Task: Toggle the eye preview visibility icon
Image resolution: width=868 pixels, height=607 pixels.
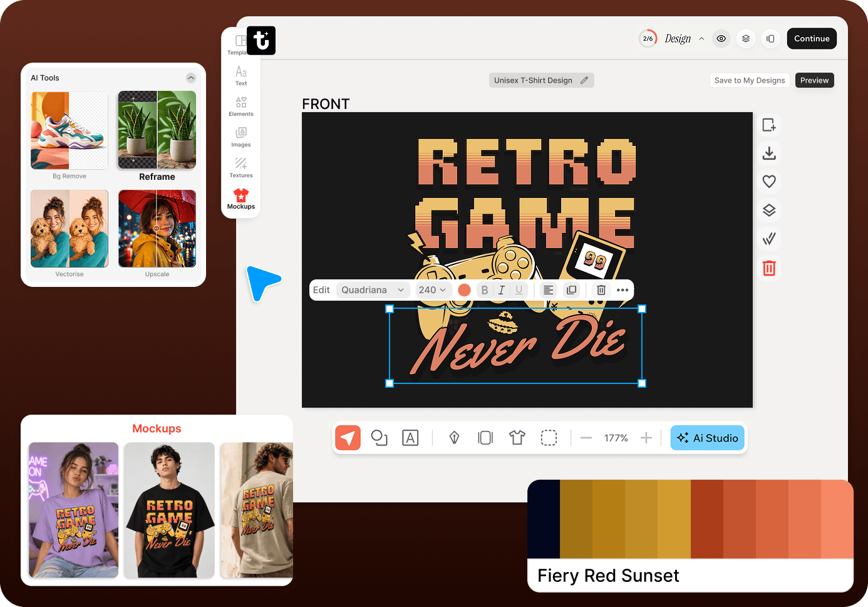Action: [x=721, y=38]
